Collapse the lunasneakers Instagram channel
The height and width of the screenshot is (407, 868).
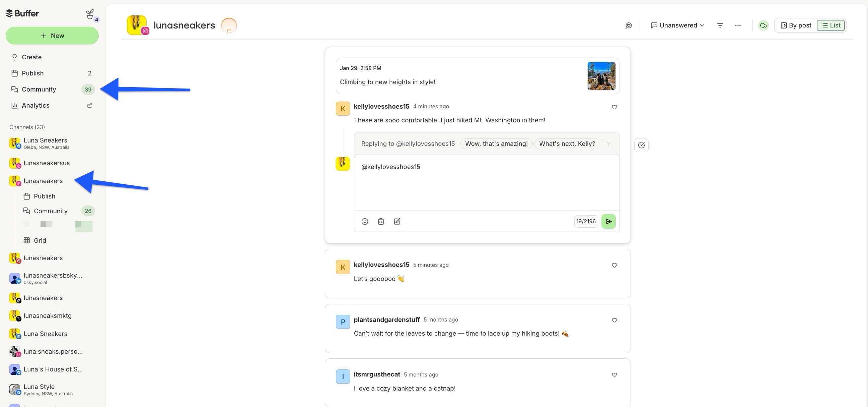(52, 181)
